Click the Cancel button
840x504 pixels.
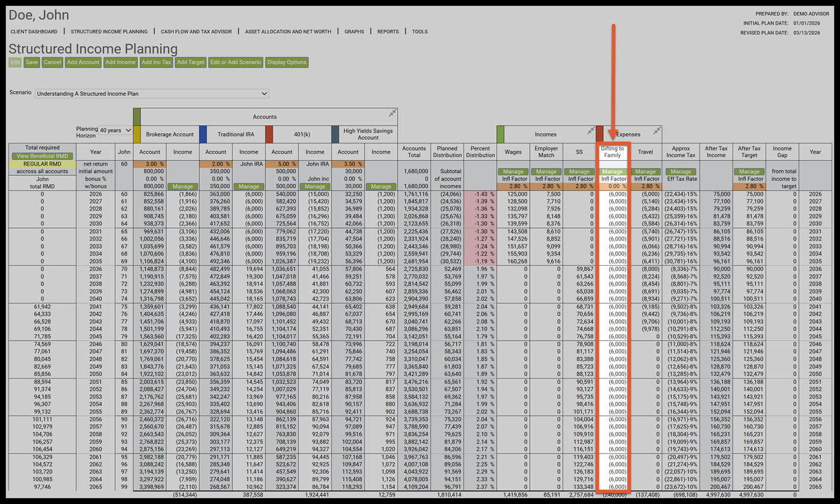52,62
